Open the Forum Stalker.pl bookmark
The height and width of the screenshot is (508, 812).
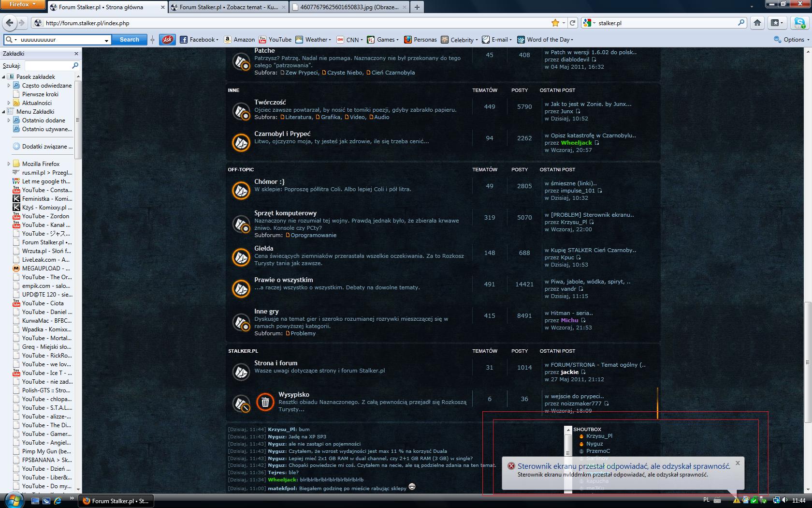tap(43, 242)
